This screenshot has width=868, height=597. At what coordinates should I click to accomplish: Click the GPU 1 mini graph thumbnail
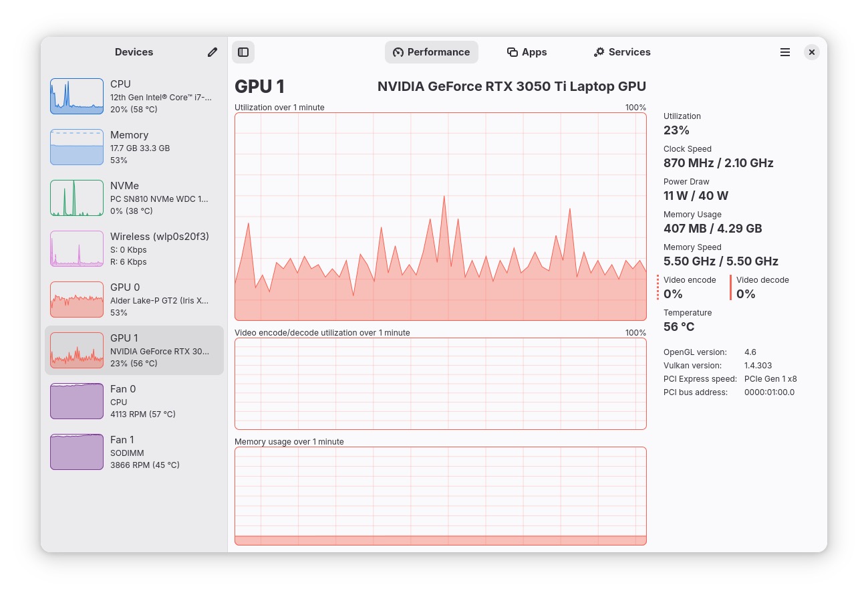point(77,350)
